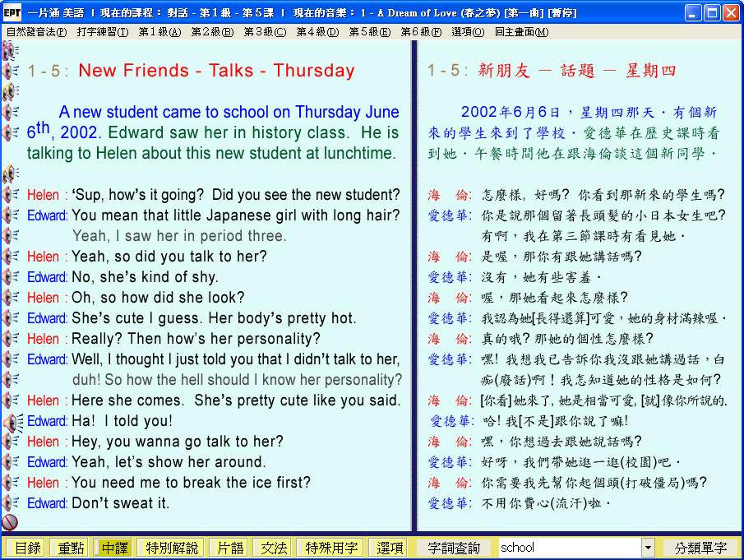
Task: Click the enlarged speaker next to "Ha! I told you!"
Action: tap(12, 422)
